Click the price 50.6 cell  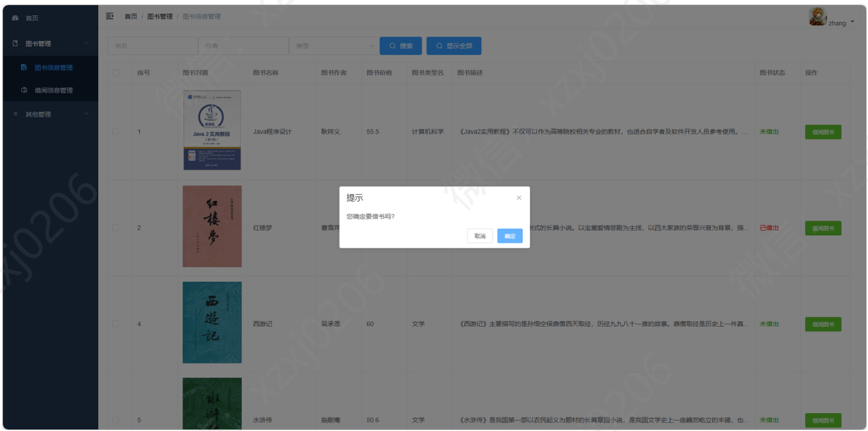click(x=373, y=420)
